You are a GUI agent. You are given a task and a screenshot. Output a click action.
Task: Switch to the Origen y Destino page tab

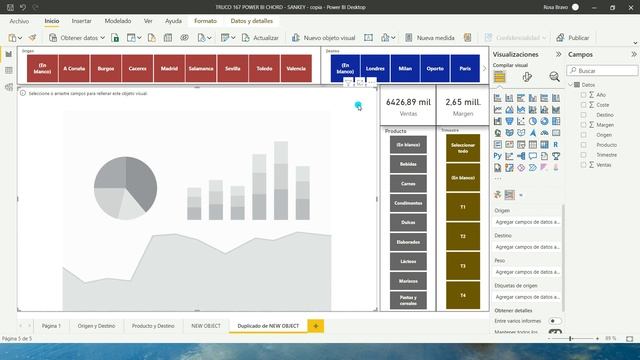[96, 326]
